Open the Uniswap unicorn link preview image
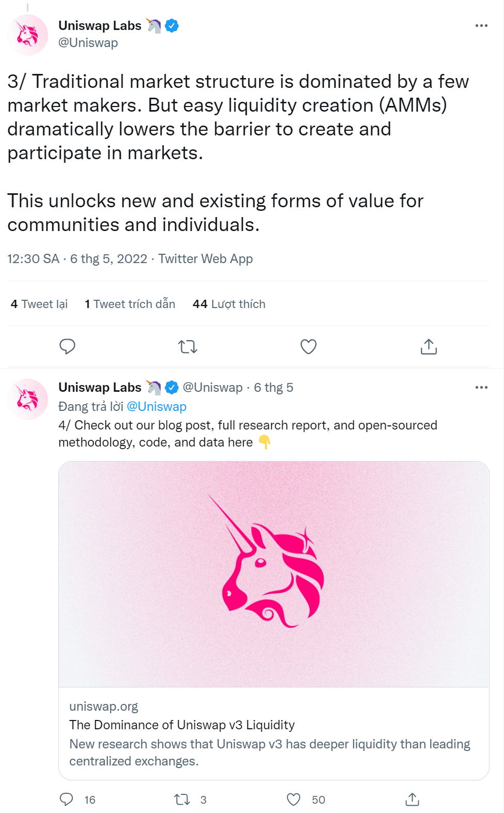The width and height of the screenshot is (504, 813). click(x=274, y=574)
